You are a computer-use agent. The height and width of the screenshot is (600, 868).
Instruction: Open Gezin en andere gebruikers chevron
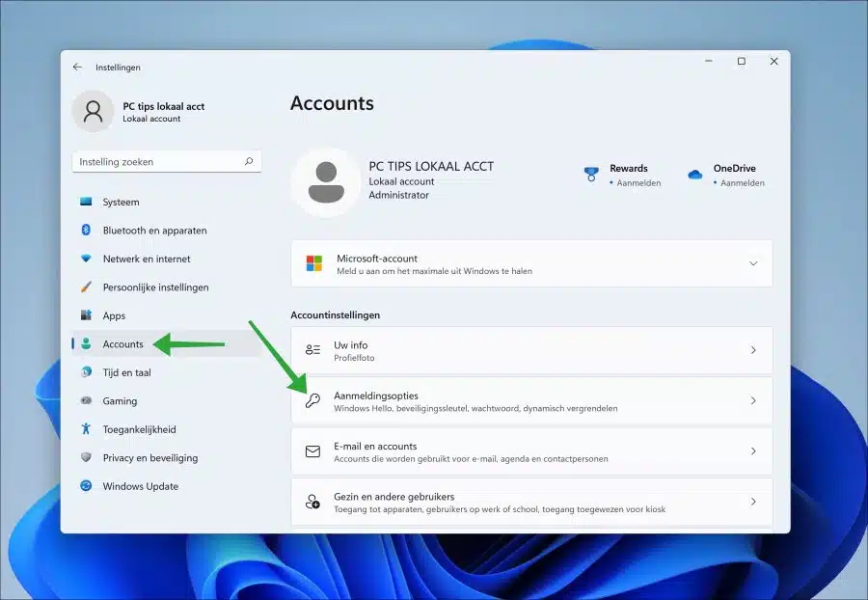(x=753, y=502)
